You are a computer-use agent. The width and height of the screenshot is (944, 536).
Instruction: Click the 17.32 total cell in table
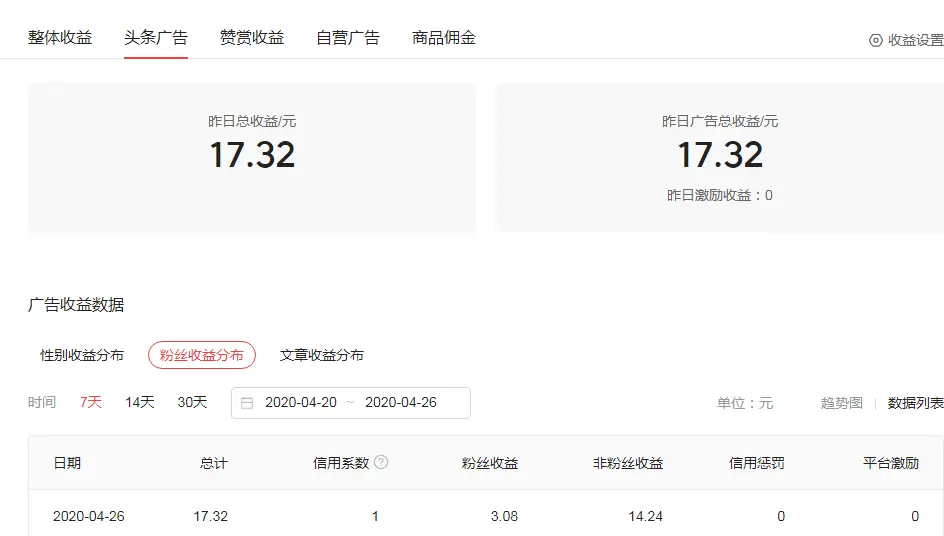pyautogui.click(x=211, y=516)
